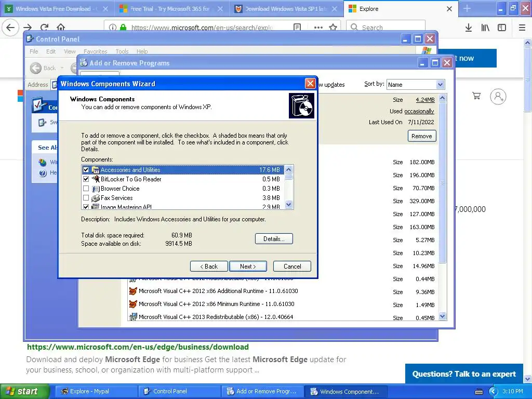Click the 4.24MB size link
Image resolution: width=532 pixels, height=399 pixels.
pos(425,100)
